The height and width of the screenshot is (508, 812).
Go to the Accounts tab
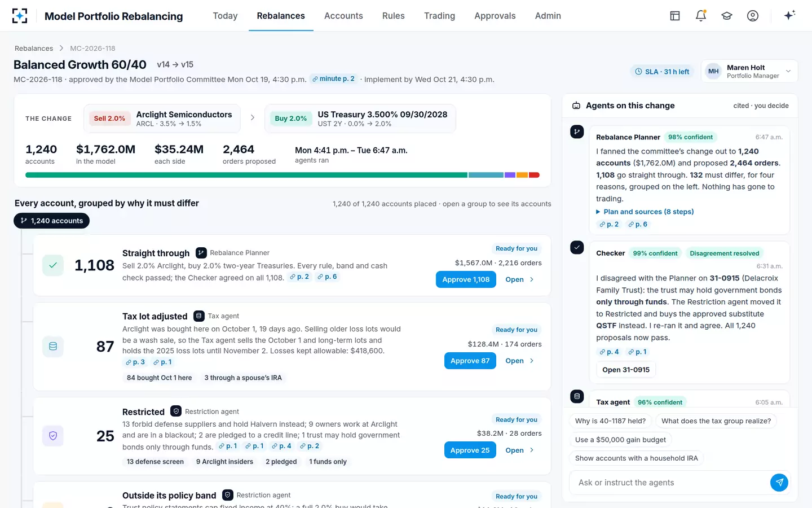click(343, 16)
